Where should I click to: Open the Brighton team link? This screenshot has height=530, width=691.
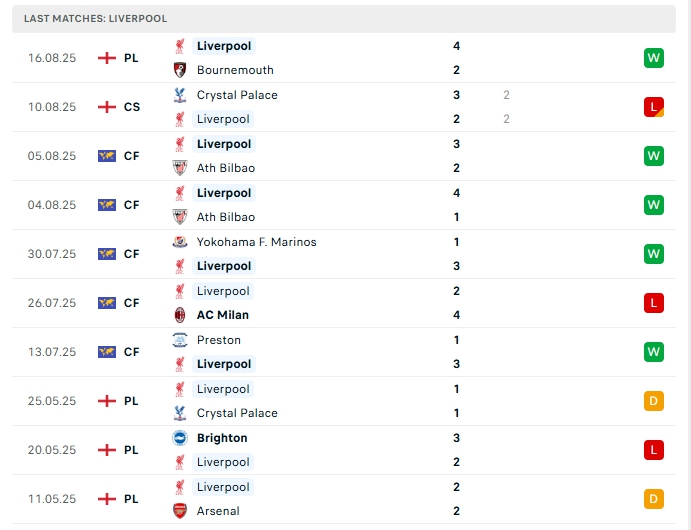[x=222, y=438]
